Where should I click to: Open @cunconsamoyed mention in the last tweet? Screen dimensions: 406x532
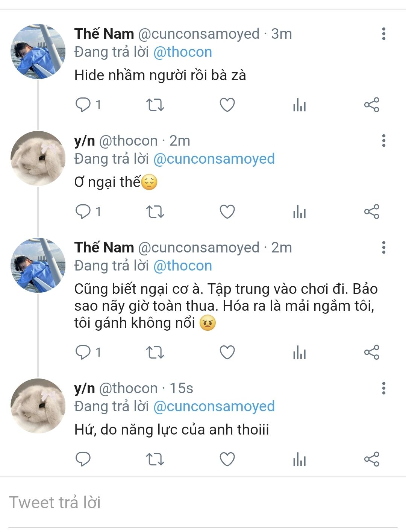(214, 406)
